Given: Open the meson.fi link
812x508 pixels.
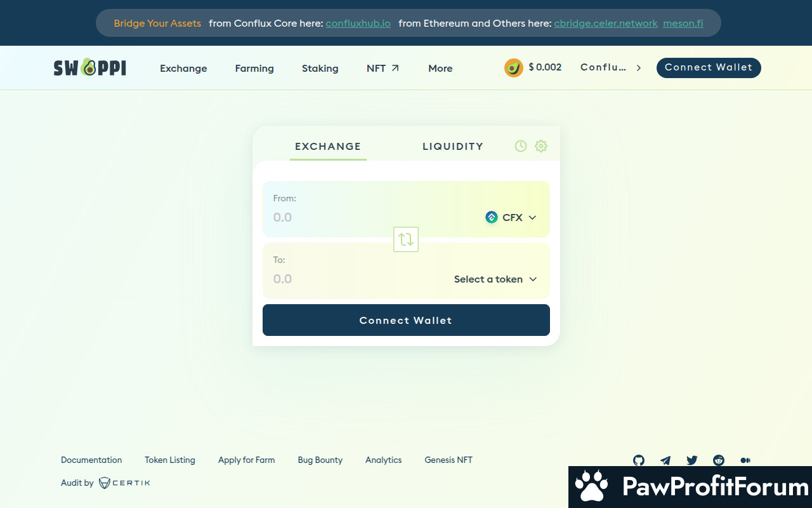Looking at the screenshot, I should pos(683,23).
